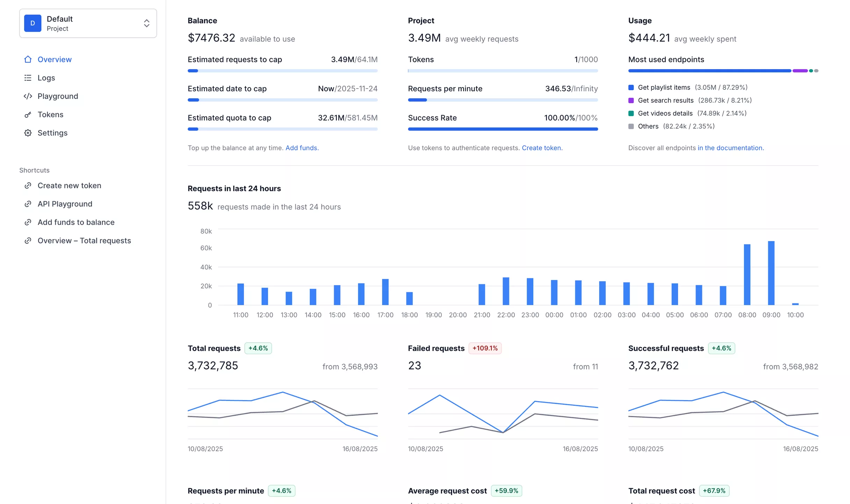
Task: Toggle the Get search results legend entry
Action: pos(666,100)
